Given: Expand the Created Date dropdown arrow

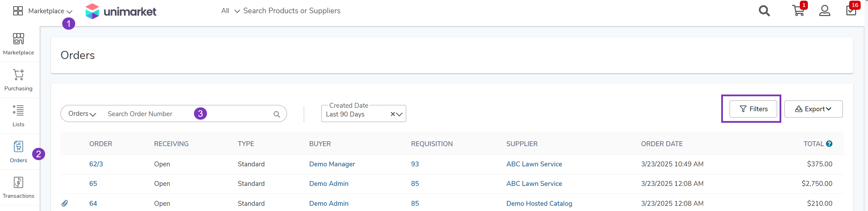Looking at the screenshot, I should click(399, 114).
